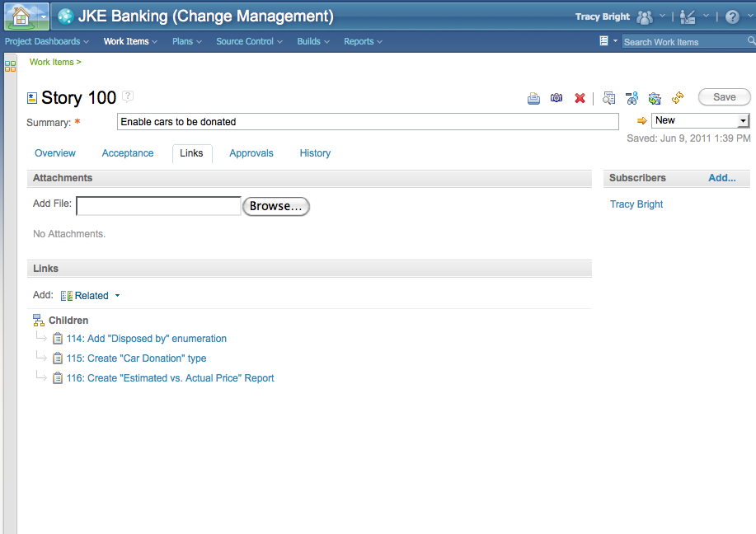Open the dropdown arrow beside the team icon
Image resolution: width=756 pixels, height=534 pixels.
(x=663, y=16)
